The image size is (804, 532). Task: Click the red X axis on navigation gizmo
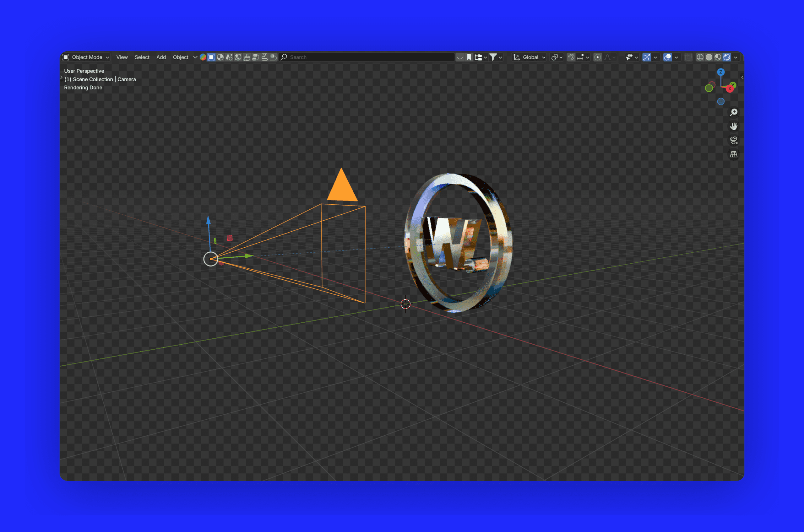point(730,89)
